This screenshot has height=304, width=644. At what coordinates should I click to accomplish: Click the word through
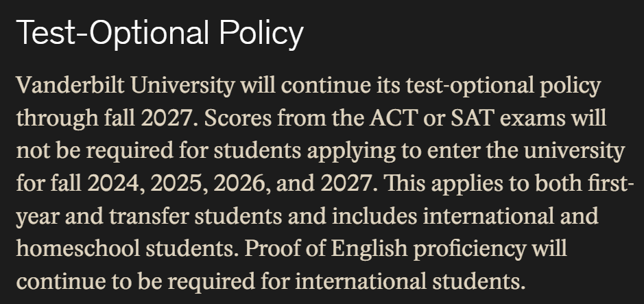[57, 119]
